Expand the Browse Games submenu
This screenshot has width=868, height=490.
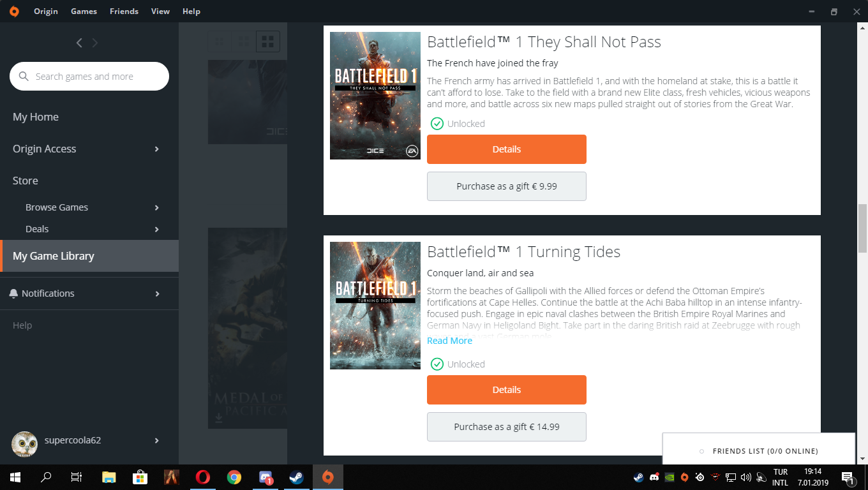pyautogui.click(x=157, y=207)
